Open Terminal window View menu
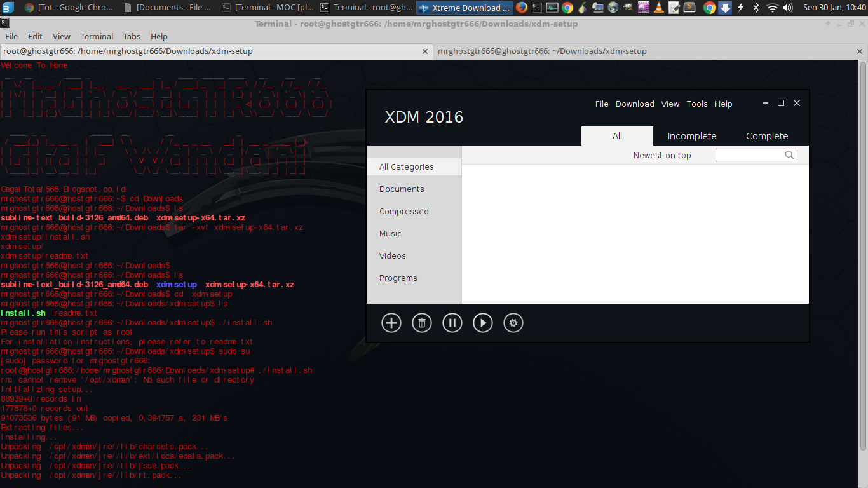 pyautogui.click(x=62, y=36)
